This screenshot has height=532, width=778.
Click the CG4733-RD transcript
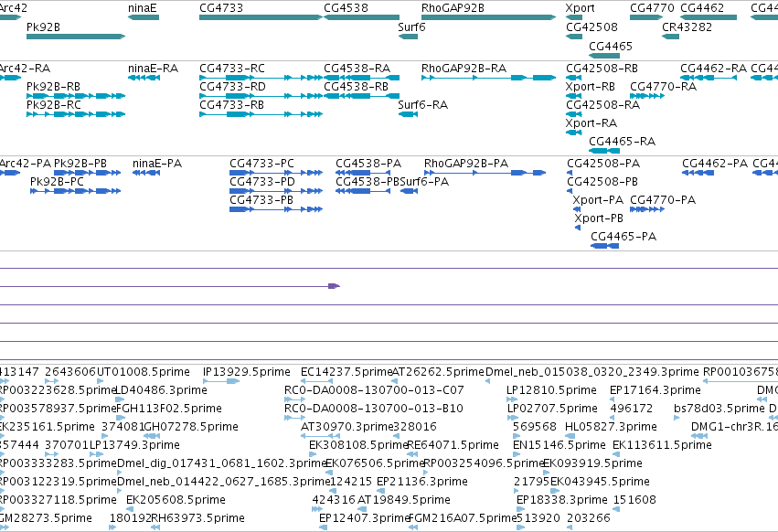pyautogui.click(x=261, y=96)
